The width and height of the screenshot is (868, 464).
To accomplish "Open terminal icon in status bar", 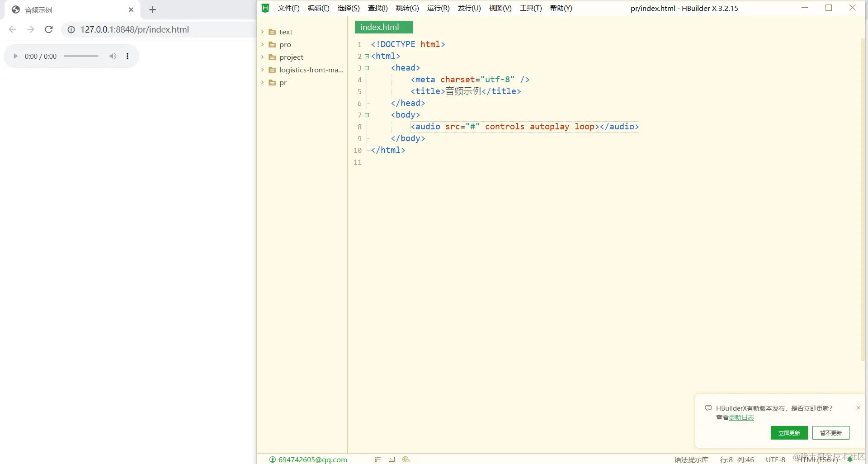I will tap(392, 459).
